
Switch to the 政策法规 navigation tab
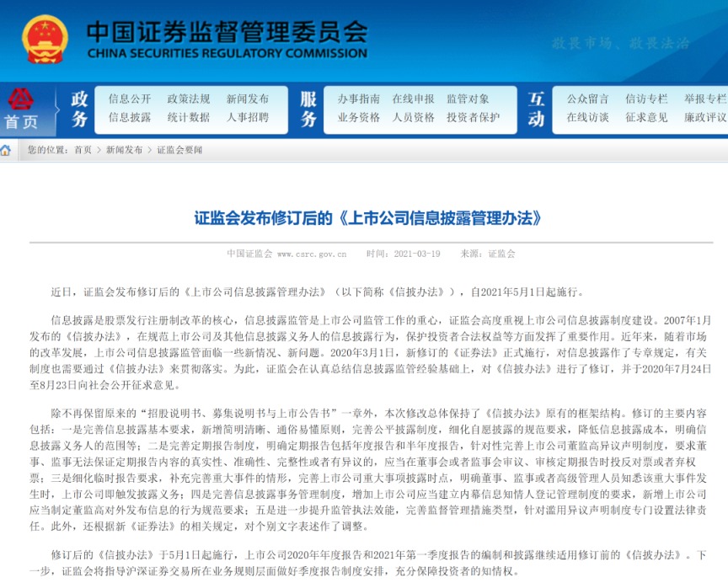coord(188,99)
